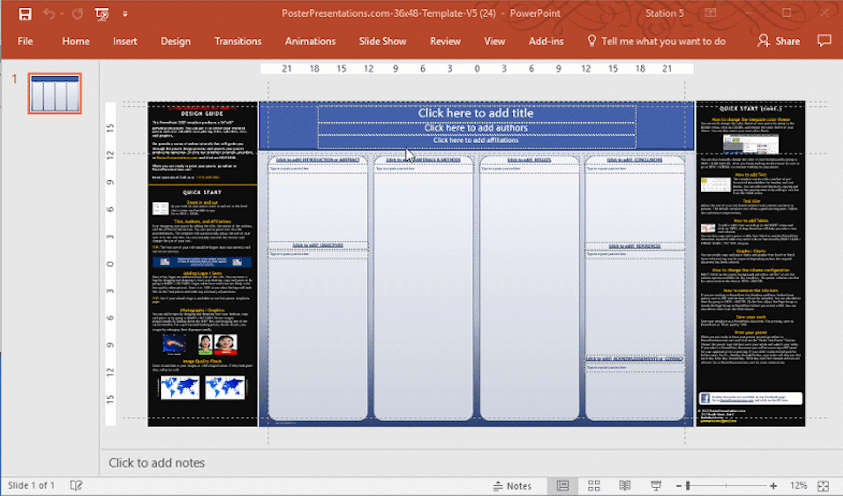
Task: Click the QUICK START heading in left guide
Action: tap(202, 192)
